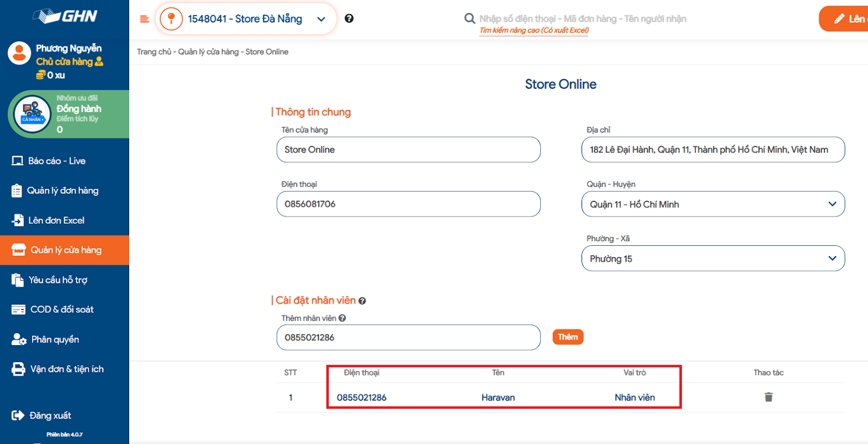Open Lên đơn Excel menu item
The height and width of the screenshot is (444, 868).
tap(65, 220)
